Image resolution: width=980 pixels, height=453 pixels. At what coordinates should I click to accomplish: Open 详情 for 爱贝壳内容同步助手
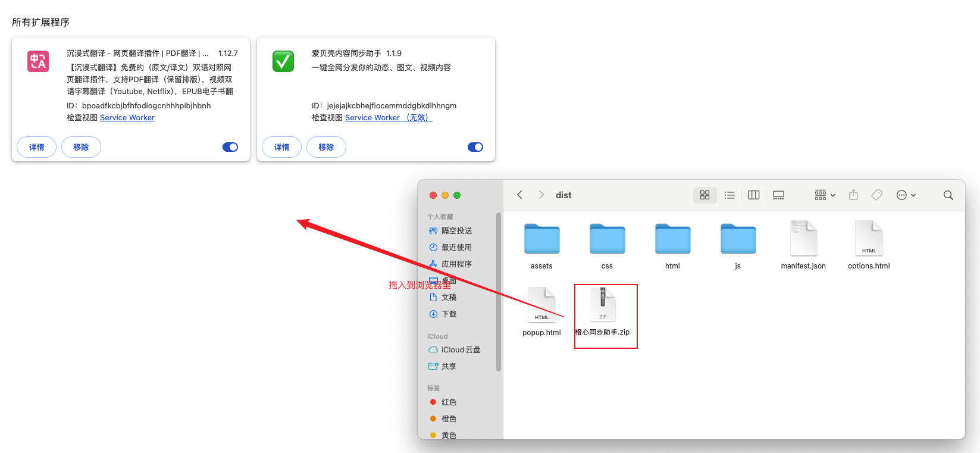[282, 147]
